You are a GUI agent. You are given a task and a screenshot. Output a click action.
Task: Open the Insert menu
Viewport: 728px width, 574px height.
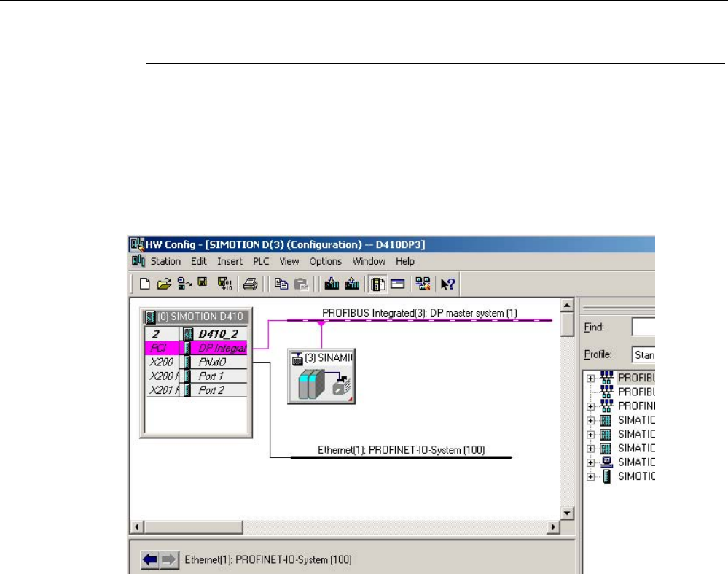tap(230, 262)
